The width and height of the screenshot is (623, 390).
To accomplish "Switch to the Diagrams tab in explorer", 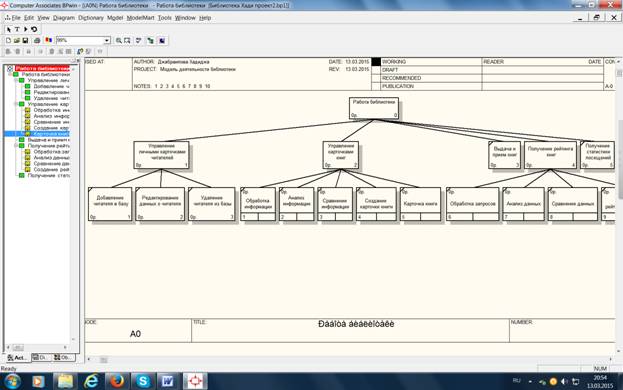I will click(41, 357).
